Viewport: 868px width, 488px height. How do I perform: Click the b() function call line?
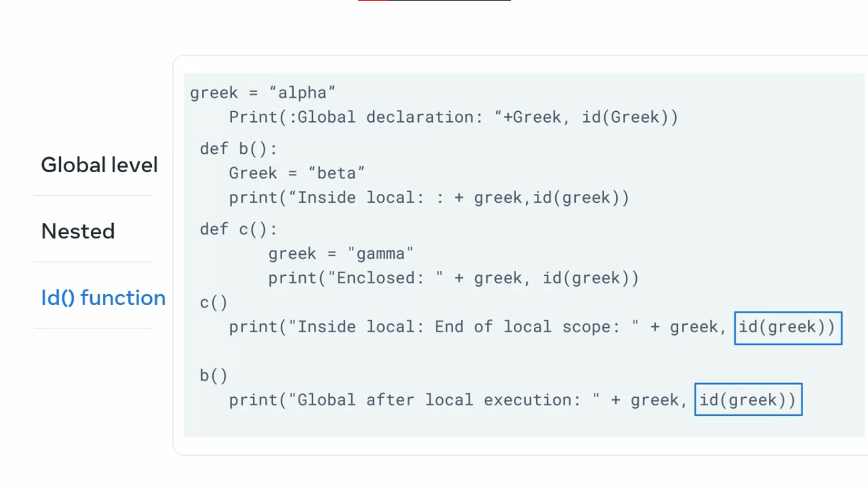214,376
